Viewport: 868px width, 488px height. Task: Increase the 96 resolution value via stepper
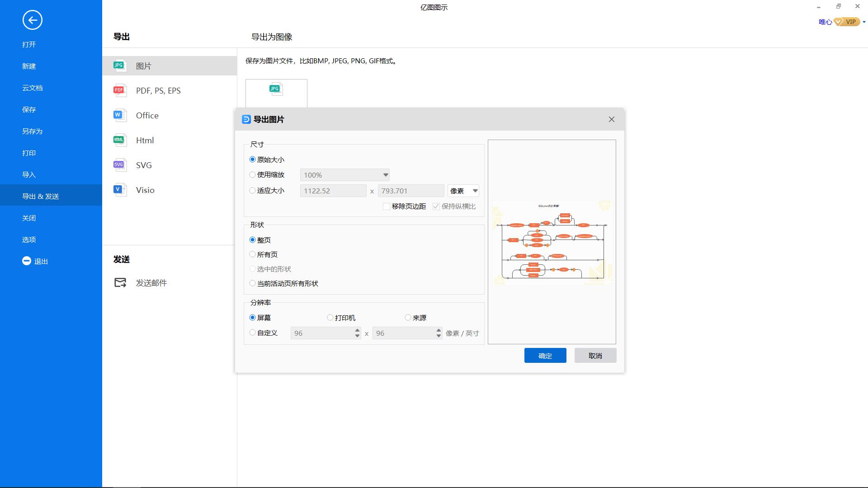(356, 330)
